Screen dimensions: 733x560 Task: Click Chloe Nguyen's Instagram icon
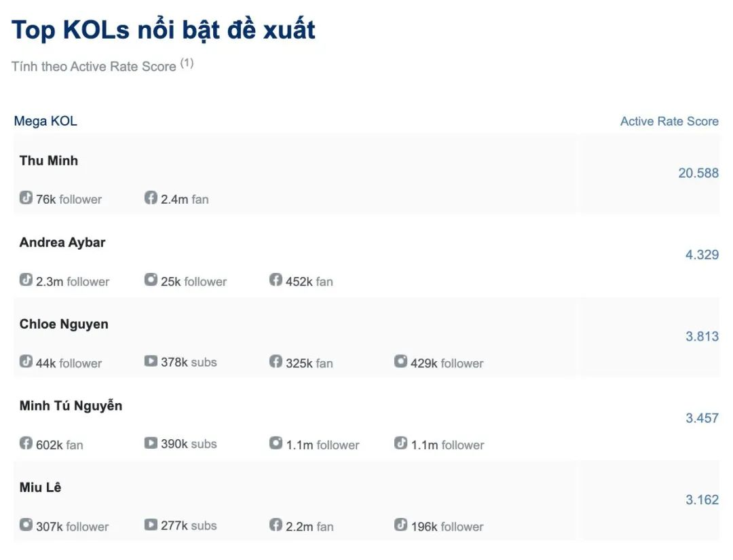400,362
